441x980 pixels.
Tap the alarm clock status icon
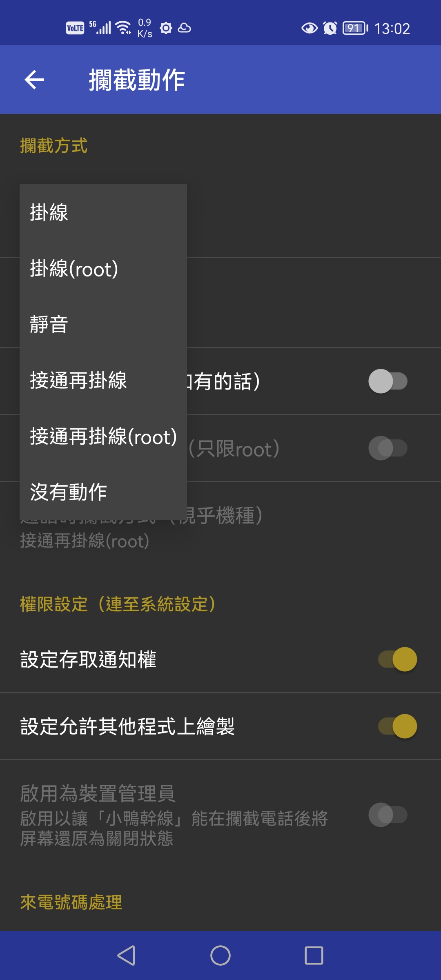tap(330, 28)
